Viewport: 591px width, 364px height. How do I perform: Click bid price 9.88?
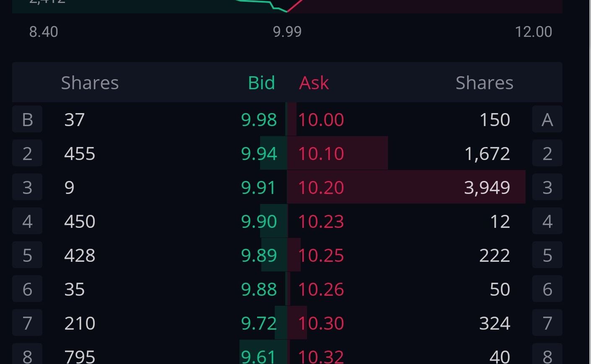point(259,289)
